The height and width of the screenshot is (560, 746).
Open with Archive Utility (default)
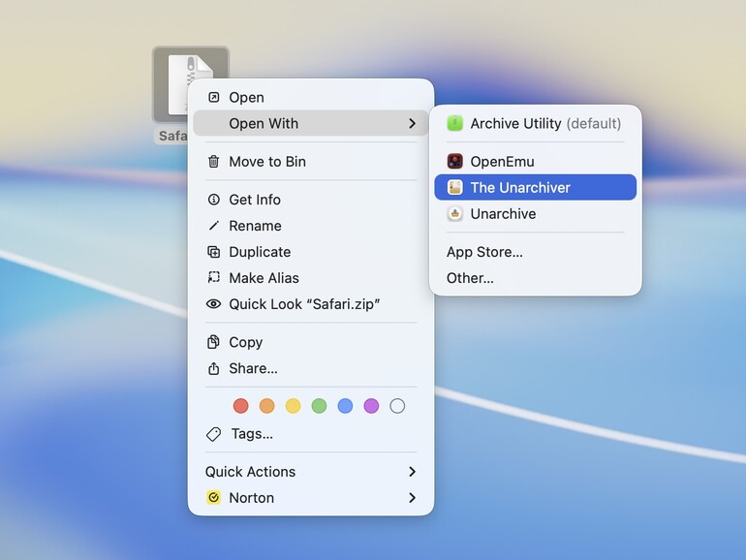coord(535,123)
